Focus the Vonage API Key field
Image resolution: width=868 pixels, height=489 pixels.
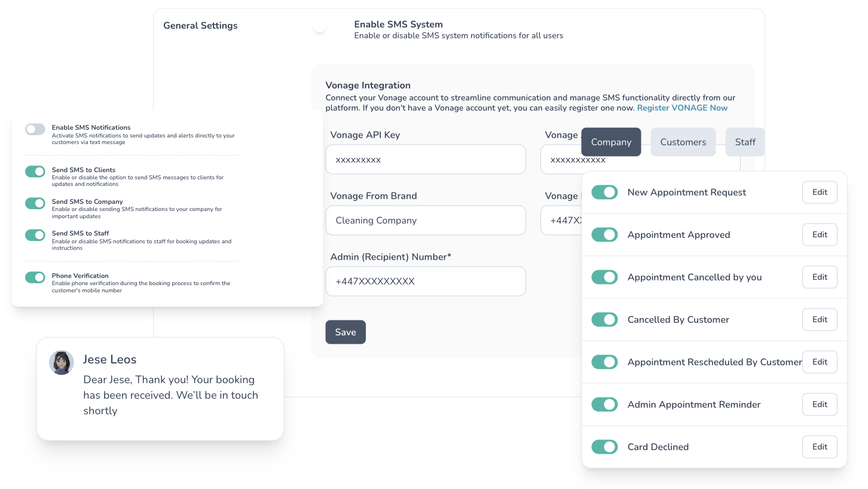(x=426, y=160)
